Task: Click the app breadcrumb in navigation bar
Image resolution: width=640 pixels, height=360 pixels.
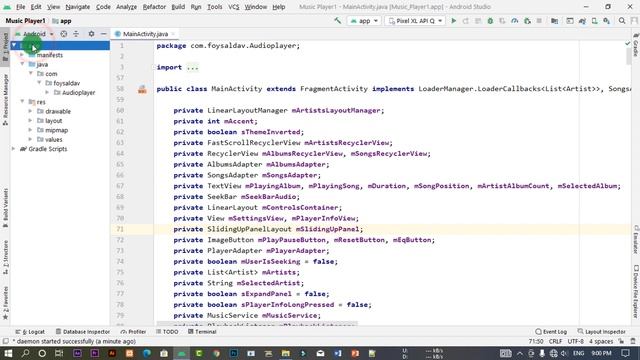Action: [x=62, y=21]
